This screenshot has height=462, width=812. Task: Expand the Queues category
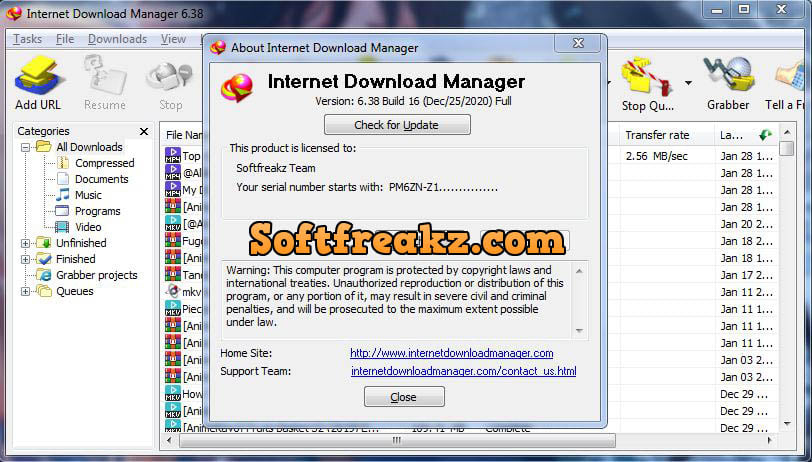coord(25,292)
